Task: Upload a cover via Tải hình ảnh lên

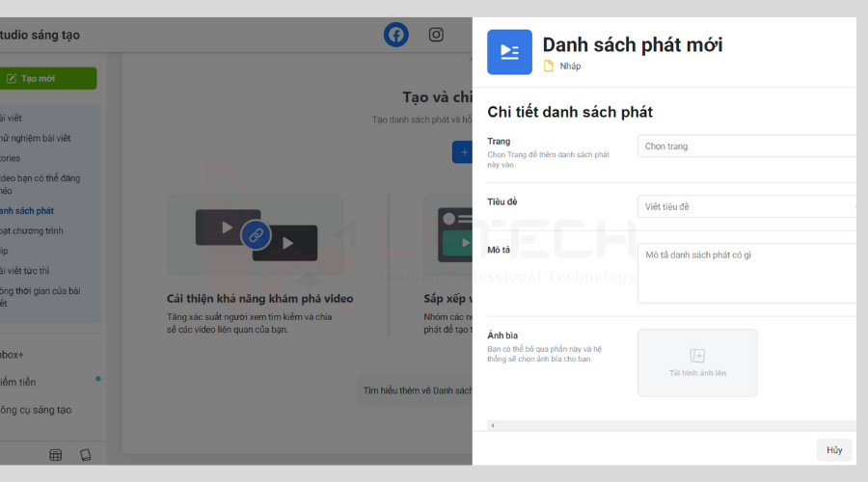Action: point(697,363)
